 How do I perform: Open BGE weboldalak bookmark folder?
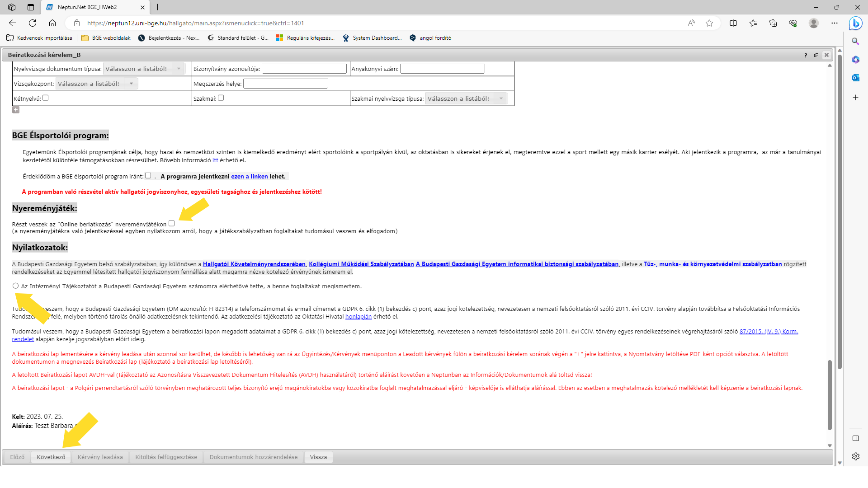point(106,38)
